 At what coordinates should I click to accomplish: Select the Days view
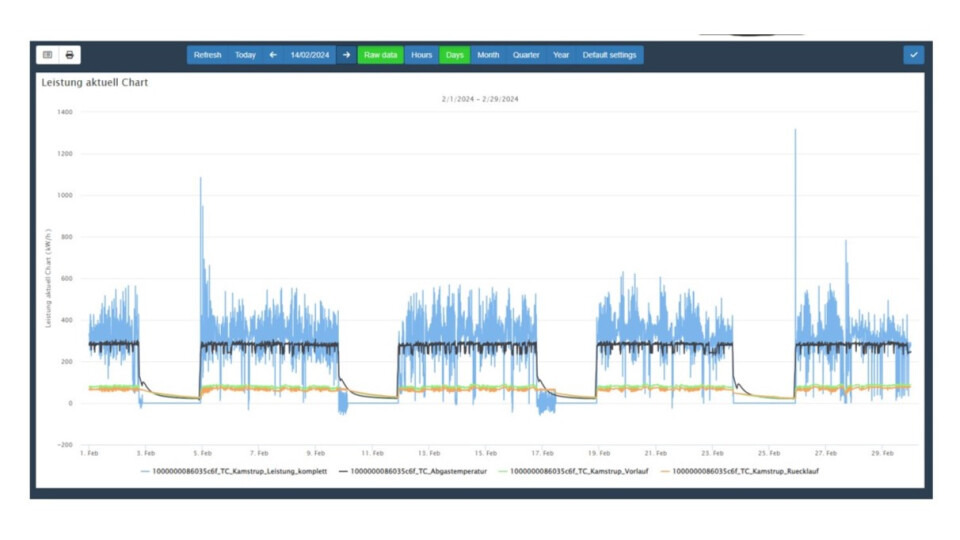coord(455,55)
